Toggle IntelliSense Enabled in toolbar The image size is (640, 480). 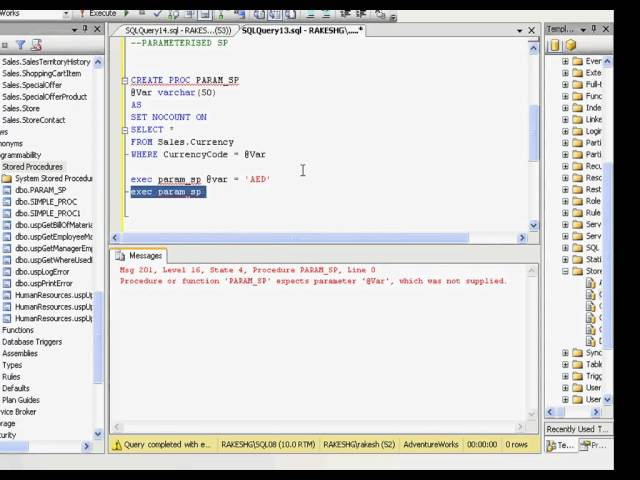pyautogui.click(x=205, y=14)
